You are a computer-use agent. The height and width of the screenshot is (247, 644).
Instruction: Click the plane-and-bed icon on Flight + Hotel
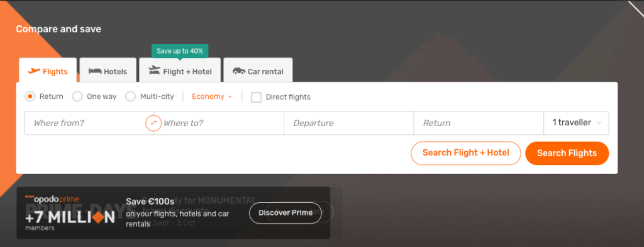pos(155,71)
